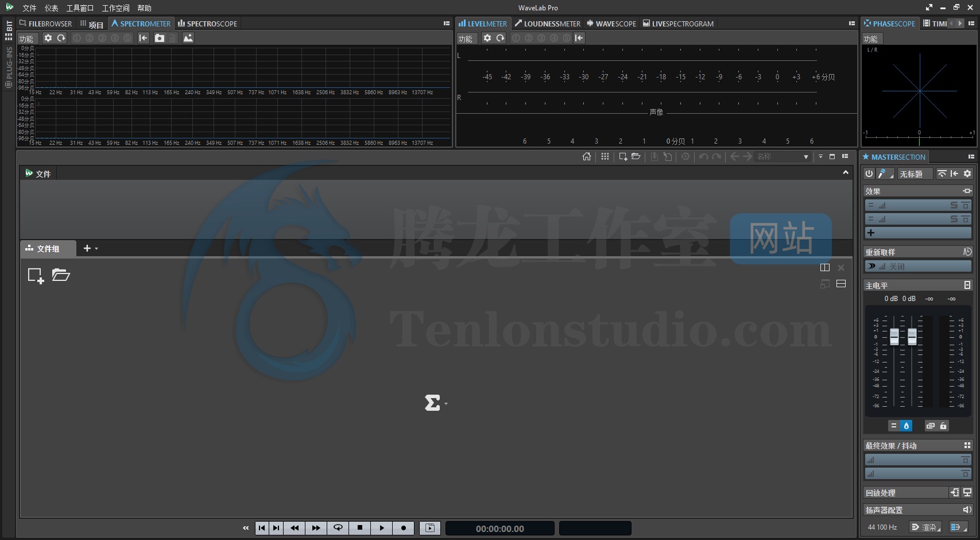980x540 pixels.
Task: Click the home icon in the file toolbar
Action: (x=586, y=157)
